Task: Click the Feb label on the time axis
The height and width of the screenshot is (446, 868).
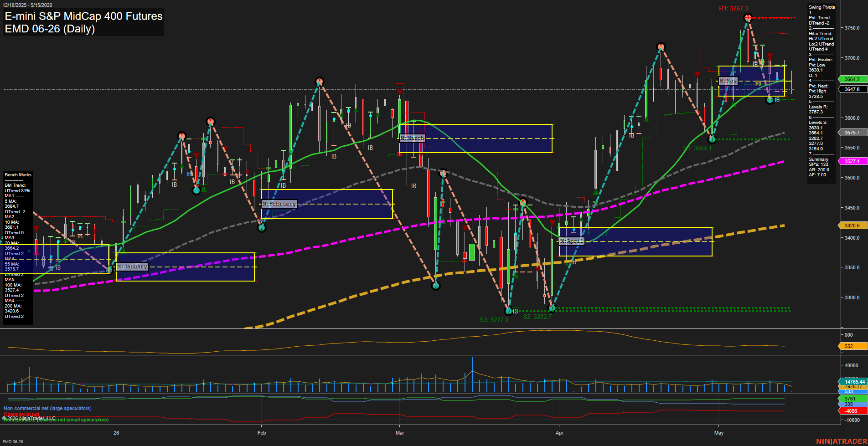Action: [262, 433]
